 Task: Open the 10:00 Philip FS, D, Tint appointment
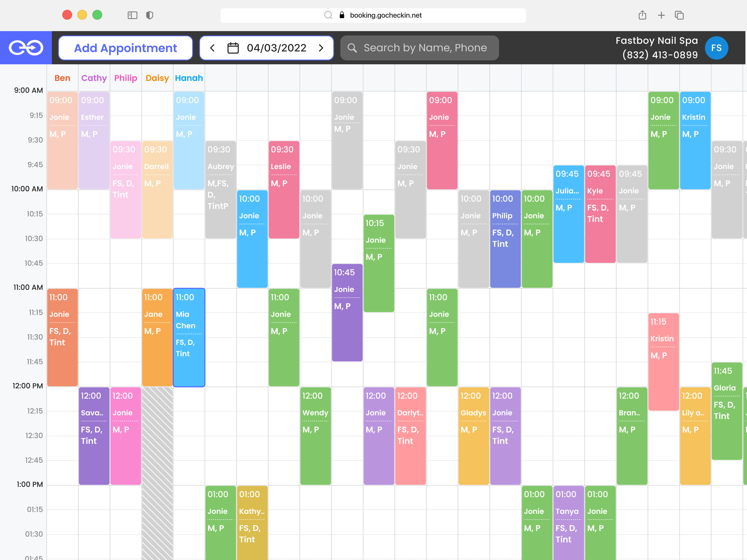pos(505,239)
